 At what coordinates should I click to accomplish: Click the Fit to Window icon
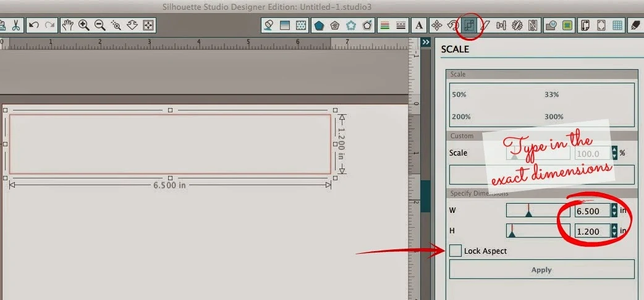click(148, 25)
